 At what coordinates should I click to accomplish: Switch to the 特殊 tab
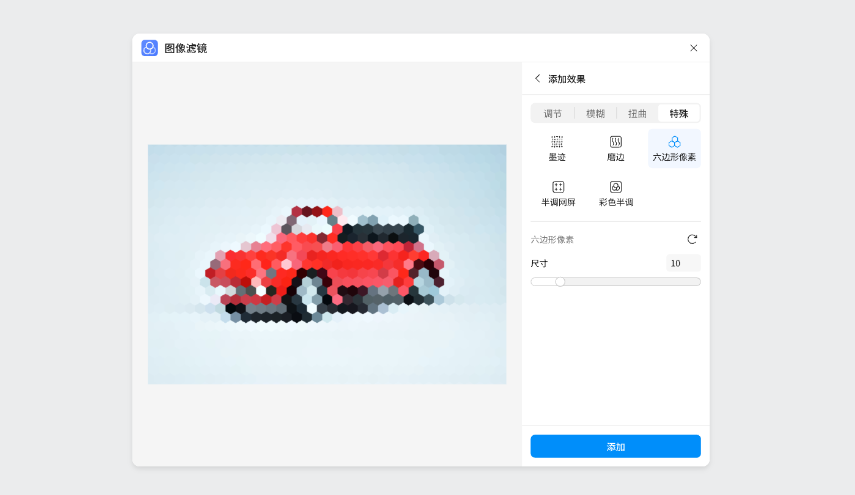click(x=679, y=113)
